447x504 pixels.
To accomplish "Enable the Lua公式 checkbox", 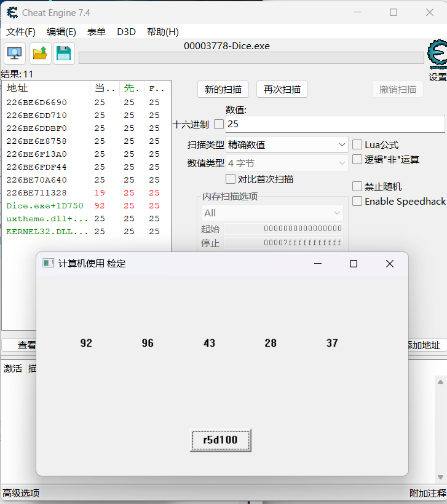I will [357, 144].
